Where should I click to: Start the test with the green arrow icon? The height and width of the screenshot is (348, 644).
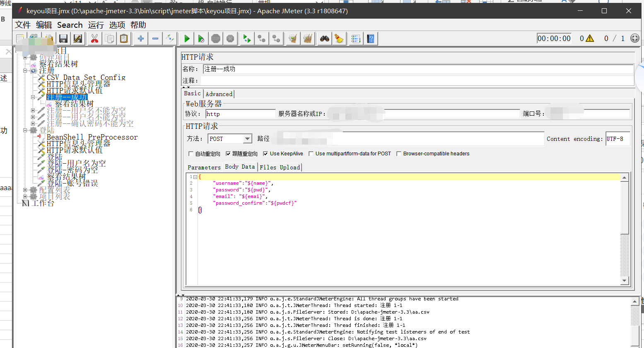pos(186,38)
